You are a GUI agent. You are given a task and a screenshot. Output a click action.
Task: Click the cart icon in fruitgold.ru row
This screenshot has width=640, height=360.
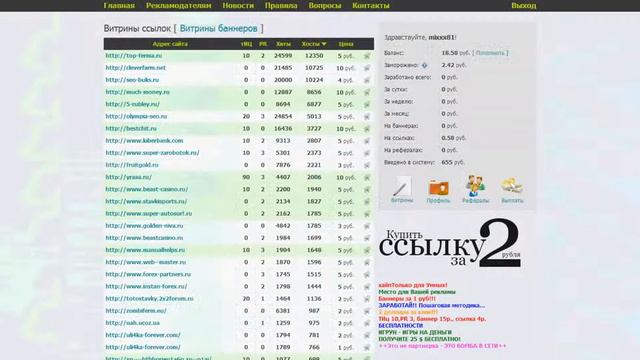(367, 165)
